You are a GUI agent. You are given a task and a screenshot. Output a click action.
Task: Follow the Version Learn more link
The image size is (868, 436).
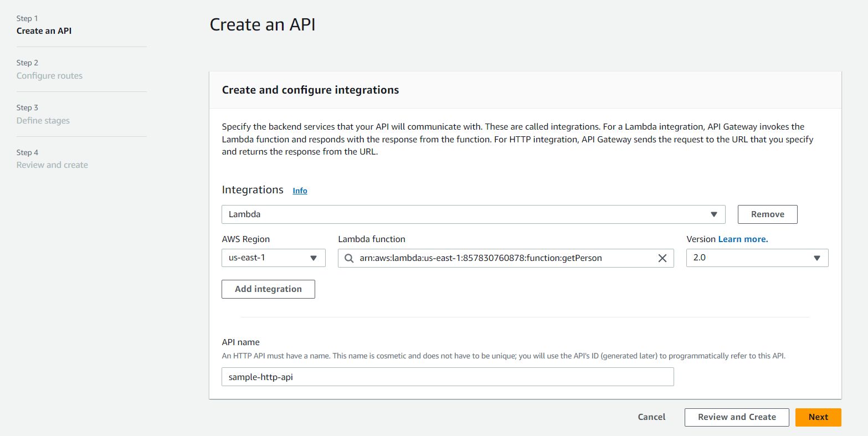click(743, 239)
